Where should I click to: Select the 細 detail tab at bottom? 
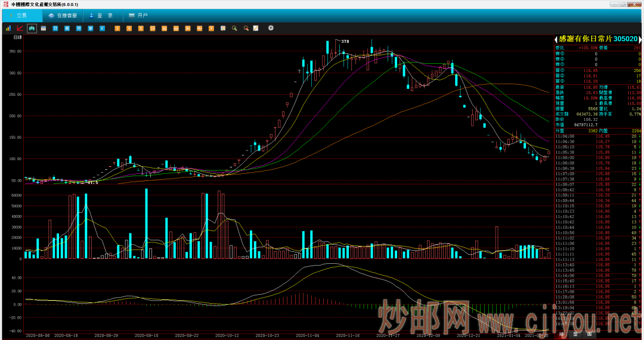562,334
